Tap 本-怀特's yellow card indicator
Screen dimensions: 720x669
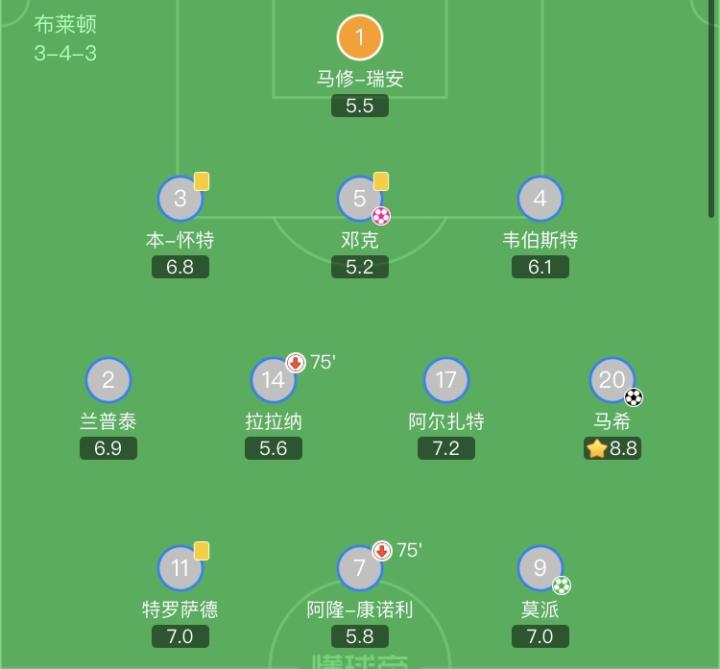pyautogui.click(x=202, y=181)
